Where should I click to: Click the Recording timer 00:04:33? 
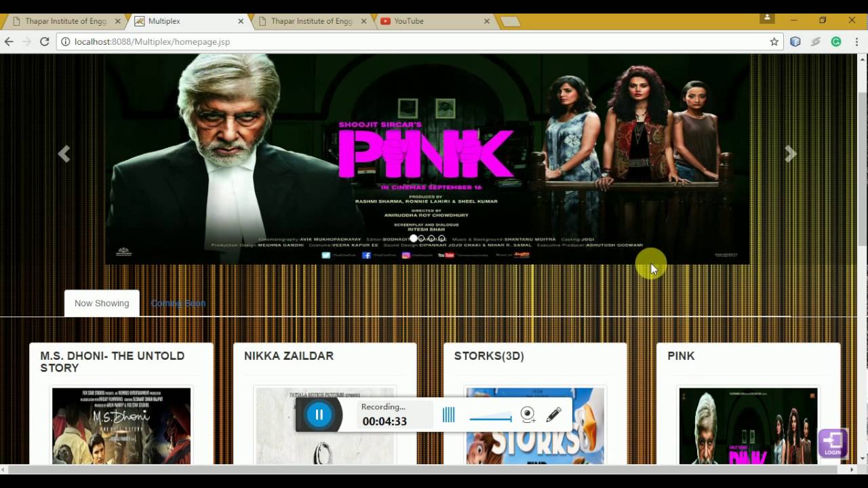coord(384,421)
